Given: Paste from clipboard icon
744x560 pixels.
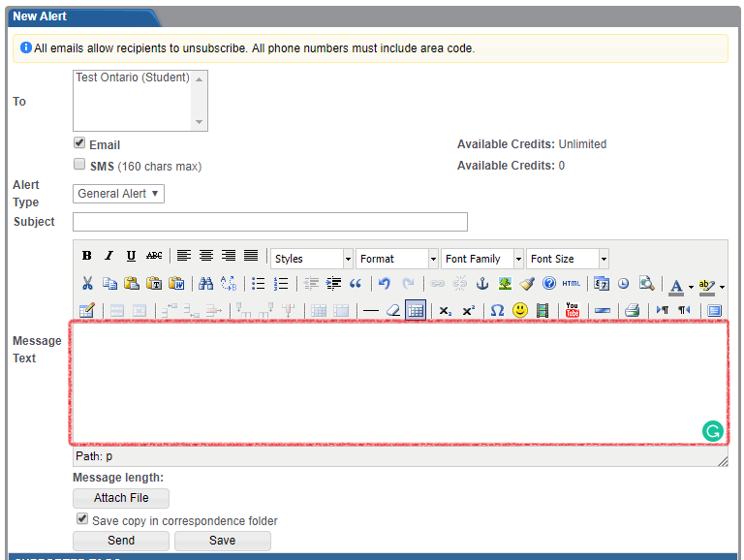Looking at the screenshot, I should pyautogui.click(x=132, y=283).
